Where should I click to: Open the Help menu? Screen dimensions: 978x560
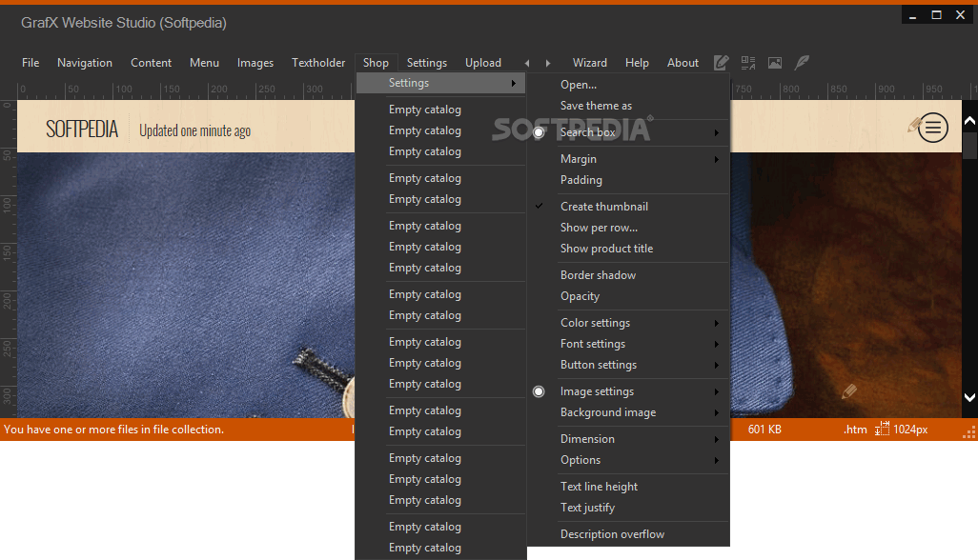(637, 62)
